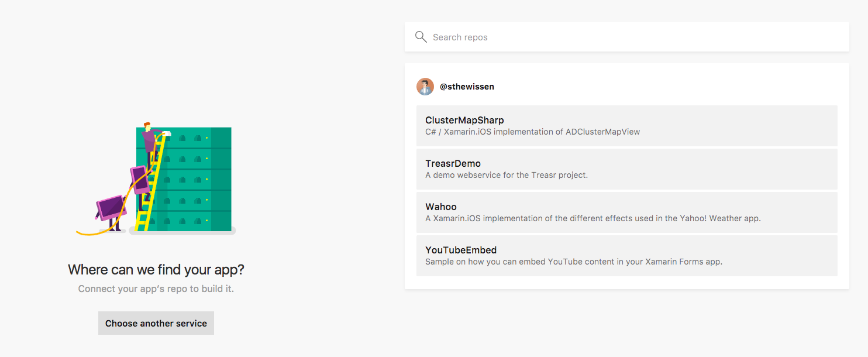This screenshot has height=357, width=868.
Task: Click the TreasrDemo repo title text
Action: pos(453,163)
